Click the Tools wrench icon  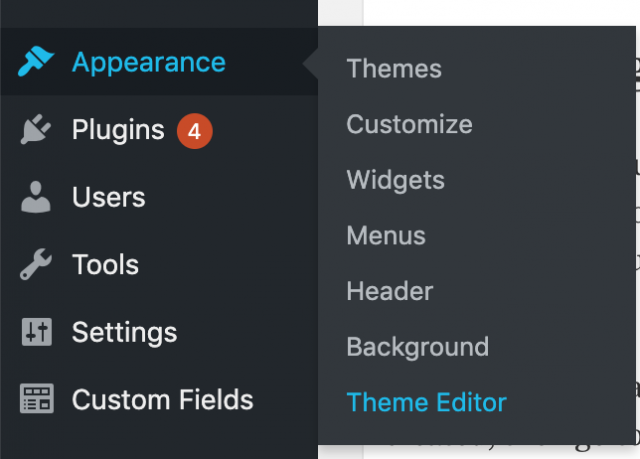(37, 265)
